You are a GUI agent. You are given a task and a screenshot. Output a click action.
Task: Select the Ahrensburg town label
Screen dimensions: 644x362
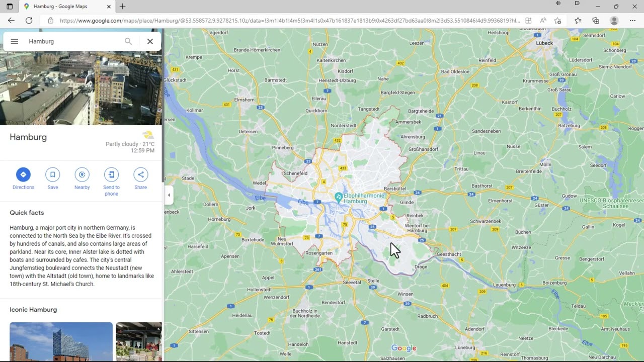tap(413, 137)
